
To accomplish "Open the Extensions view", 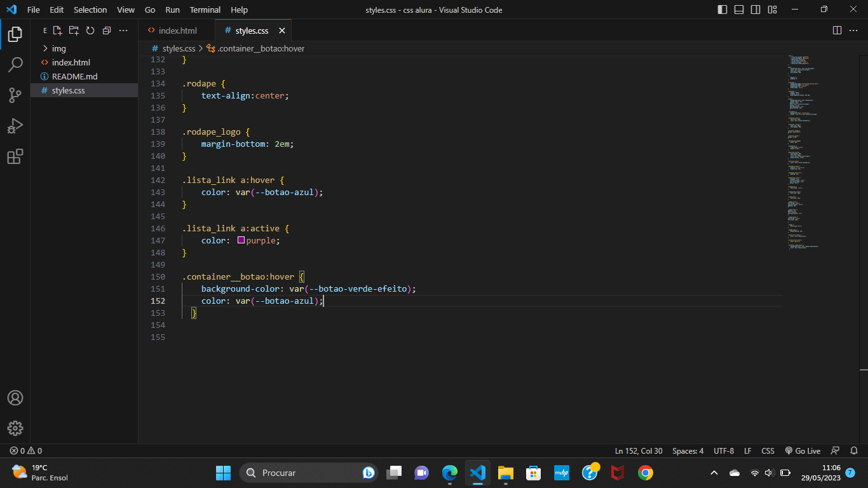I will tap(15, 156).
